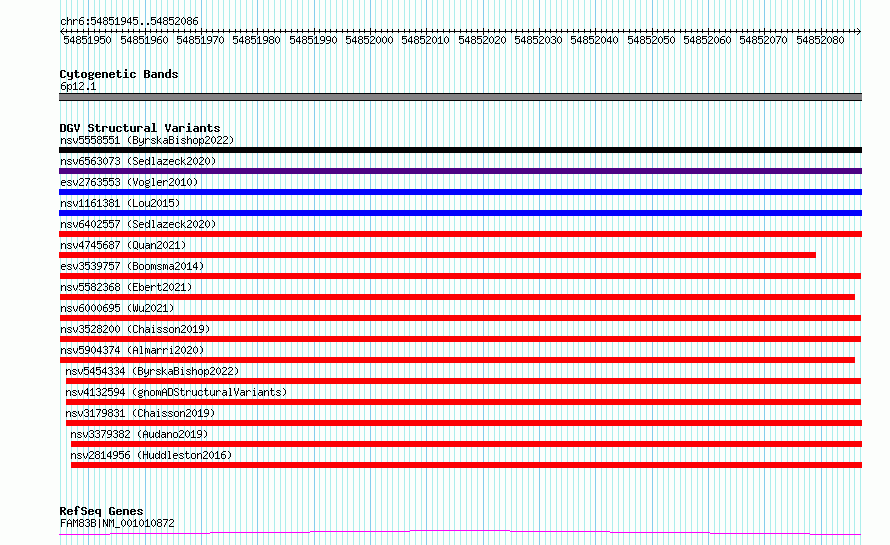
Task: Click the DGV Structural Variants track title
Action: pos(140,128)
